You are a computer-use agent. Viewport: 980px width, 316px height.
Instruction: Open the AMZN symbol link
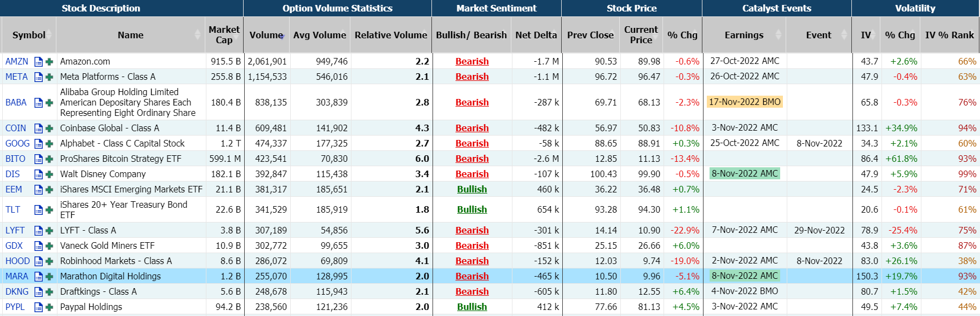click(x=16, y=62)
